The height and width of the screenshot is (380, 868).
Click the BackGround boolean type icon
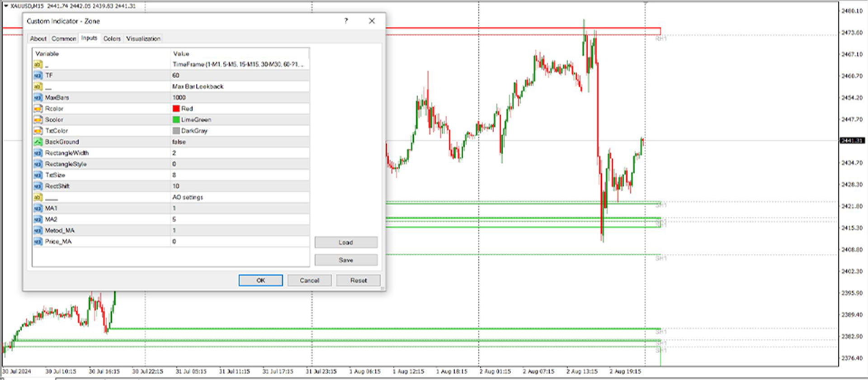pos(38,142)
